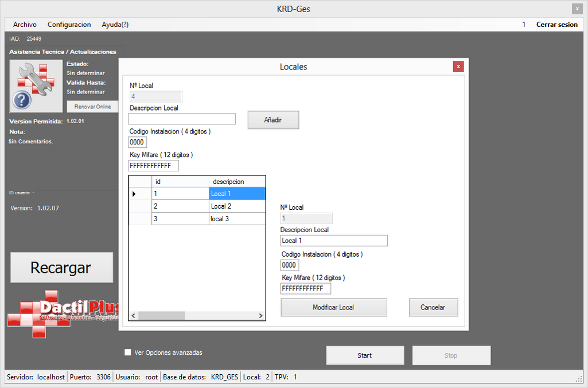Select the id cell with value 2
This screenshot has height=388, width=588.
(x=180, y=206)
